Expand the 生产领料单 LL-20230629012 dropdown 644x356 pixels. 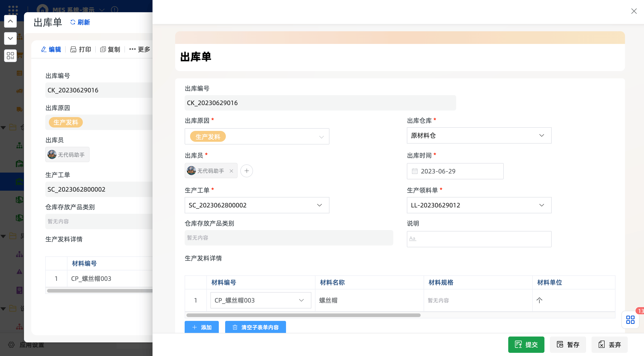pos(541,205)
